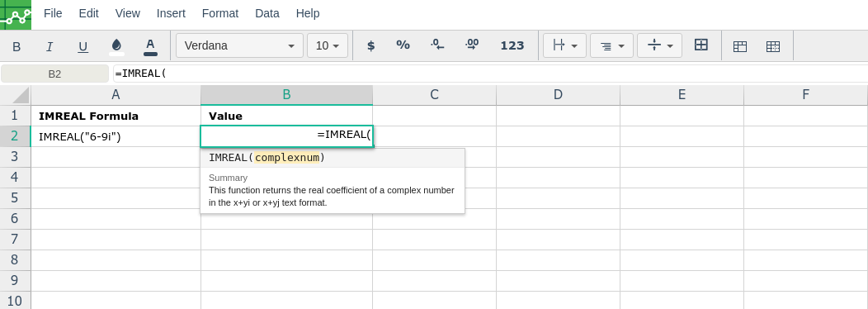The height and width of the screenshot is (309, 868).
Task: Apply currency dollar format
Action: pos(371,45)
